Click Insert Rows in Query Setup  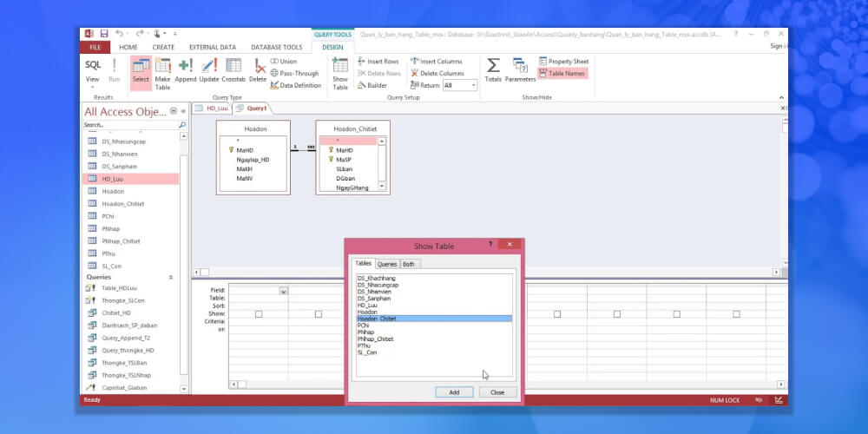[x=378, y=62]
